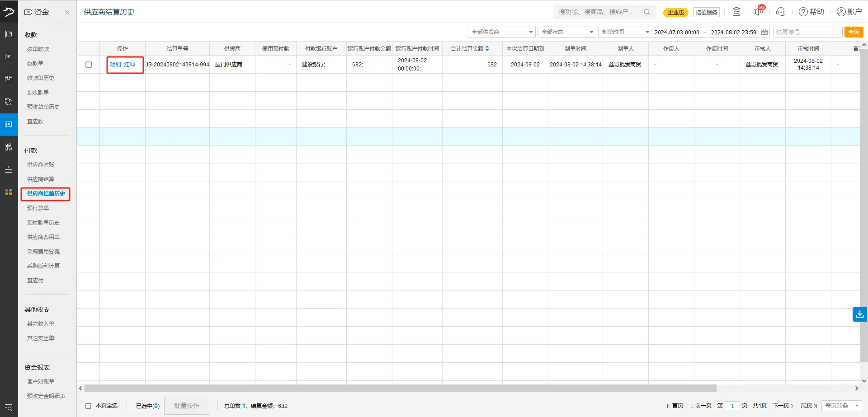The image size is (868, 417).
Task: Click the calendar icon in date range field
Action: point(764,32)
